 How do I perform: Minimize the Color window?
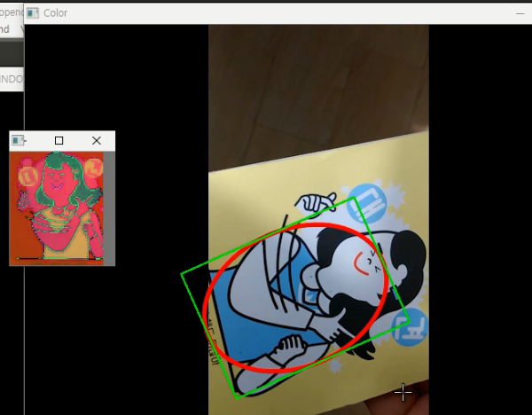coord(520,13)
